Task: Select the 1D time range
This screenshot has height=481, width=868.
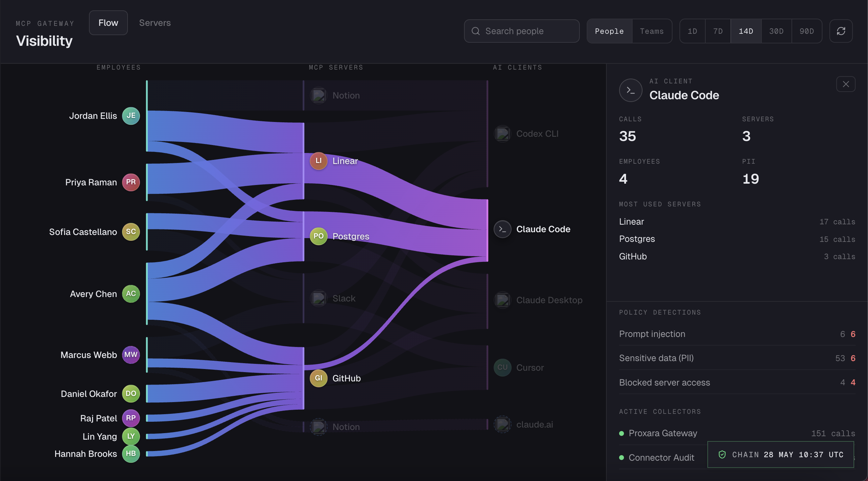Action: point(692,31)
